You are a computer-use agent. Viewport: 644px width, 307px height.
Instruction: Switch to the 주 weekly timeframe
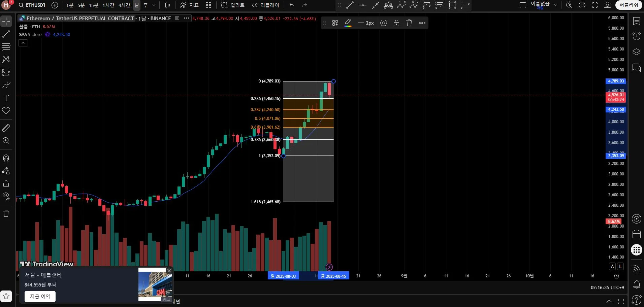(x=146, y=5)
